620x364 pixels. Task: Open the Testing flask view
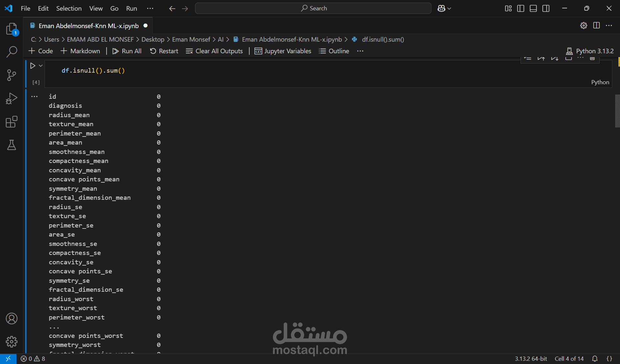(x=12, y=145)
